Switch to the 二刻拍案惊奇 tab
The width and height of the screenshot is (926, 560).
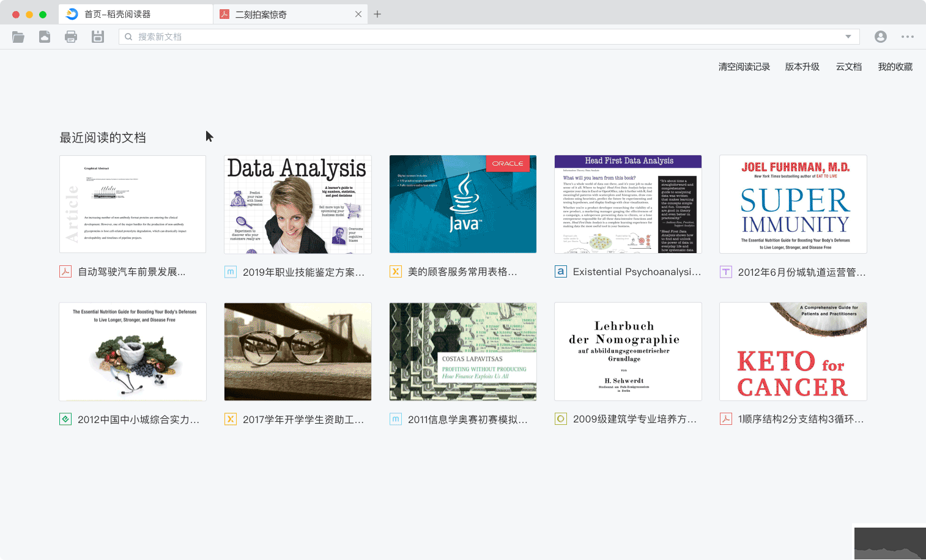point(261,15)
